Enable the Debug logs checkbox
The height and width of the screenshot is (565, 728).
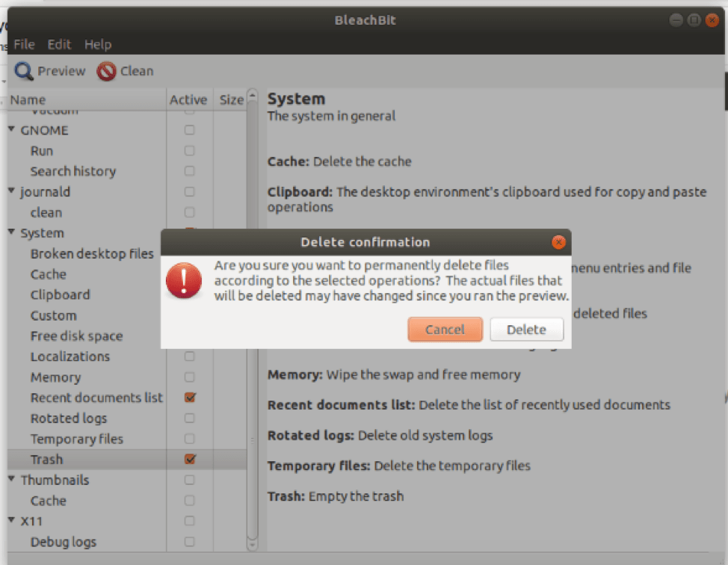[189, 541]
